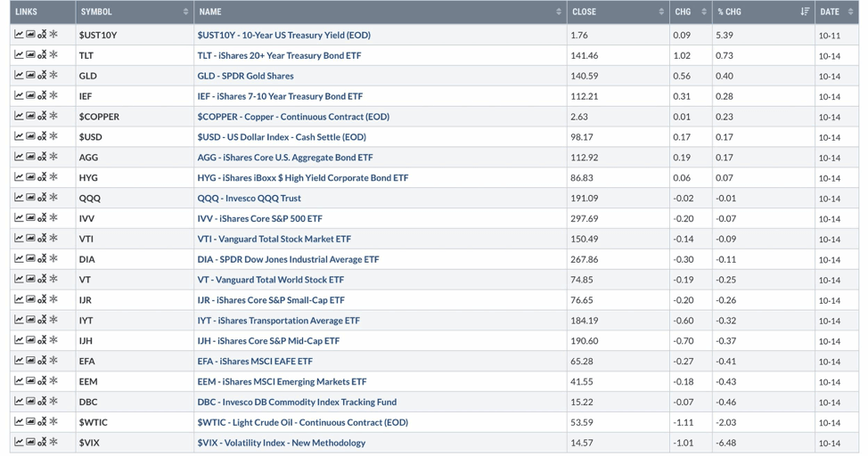Open GLD SPDR Gold Shares link
Screen dimensions: 868x456
(x=245, y=76)
